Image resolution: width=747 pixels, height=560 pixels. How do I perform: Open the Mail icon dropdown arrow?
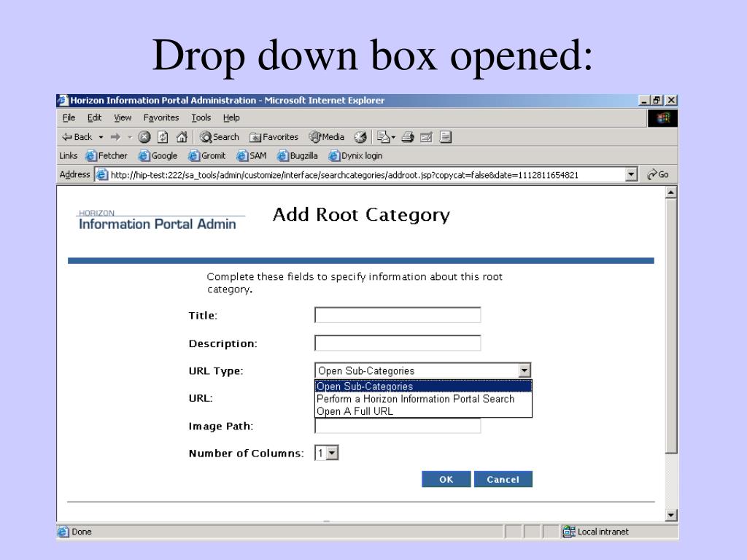pyautogui.click(x=393, y=137)
